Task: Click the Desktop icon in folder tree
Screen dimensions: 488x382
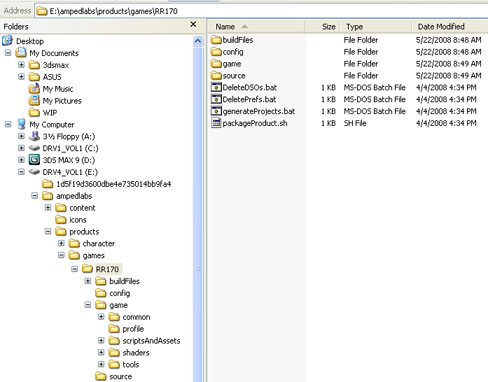Action: (7, 41)
